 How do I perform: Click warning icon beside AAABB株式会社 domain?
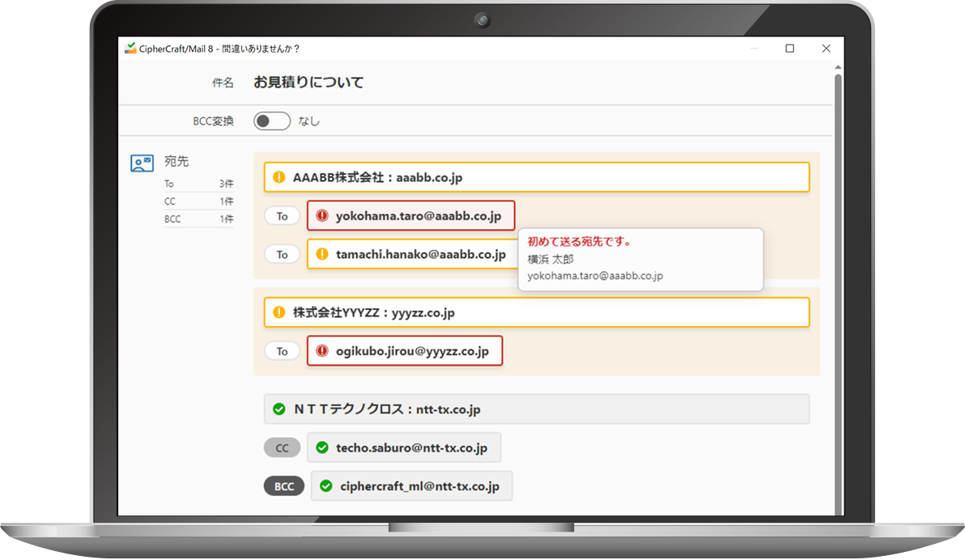click(x=278, y=177)
